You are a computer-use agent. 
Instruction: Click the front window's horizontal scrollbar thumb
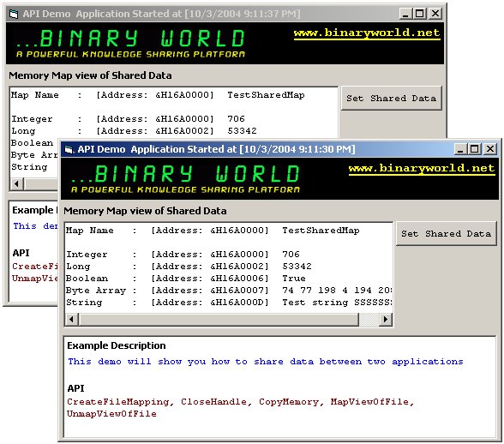click(x=219, y=319)
